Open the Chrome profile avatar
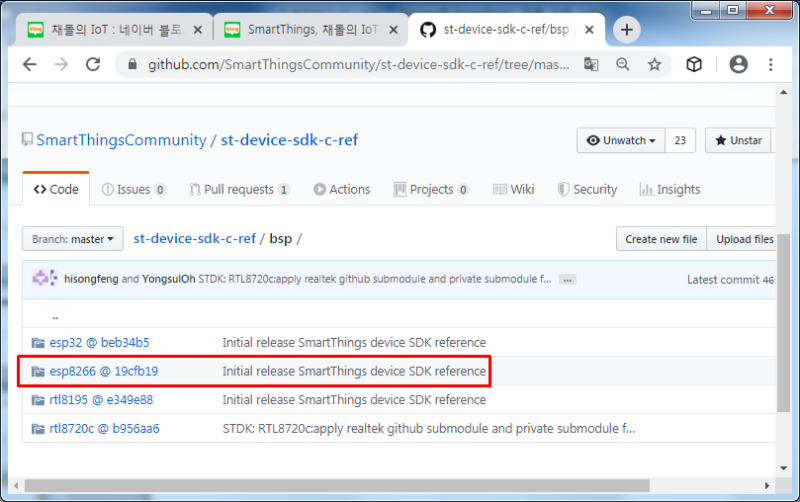Image resolution: width=800 pixels, height=502 pixels. pyautogui.click(x=738, y=64)
